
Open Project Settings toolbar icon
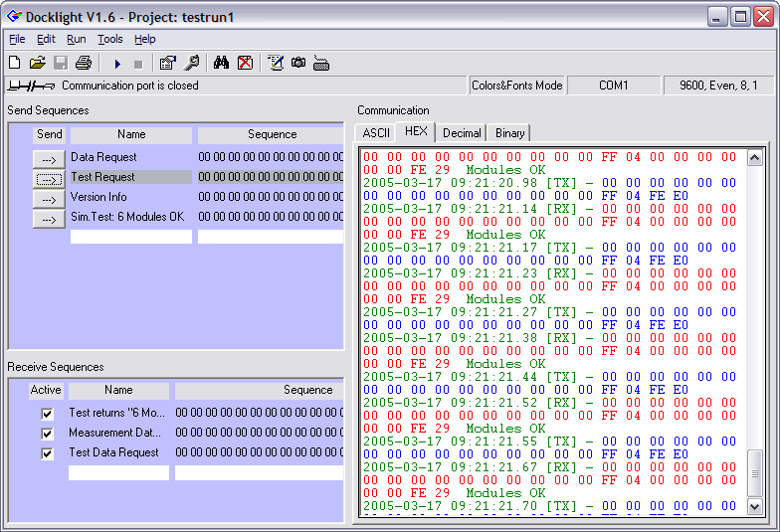point(167,63)
